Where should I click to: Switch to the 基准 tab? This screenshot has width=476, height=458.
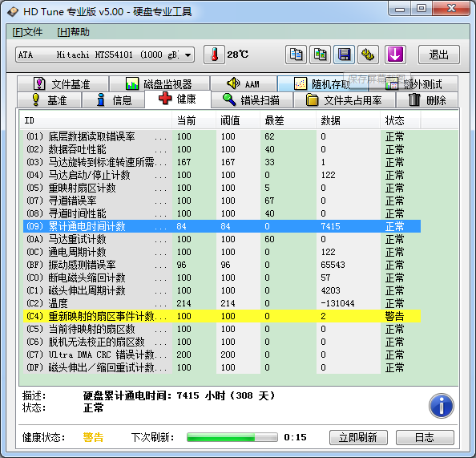(x=49, y=100)
